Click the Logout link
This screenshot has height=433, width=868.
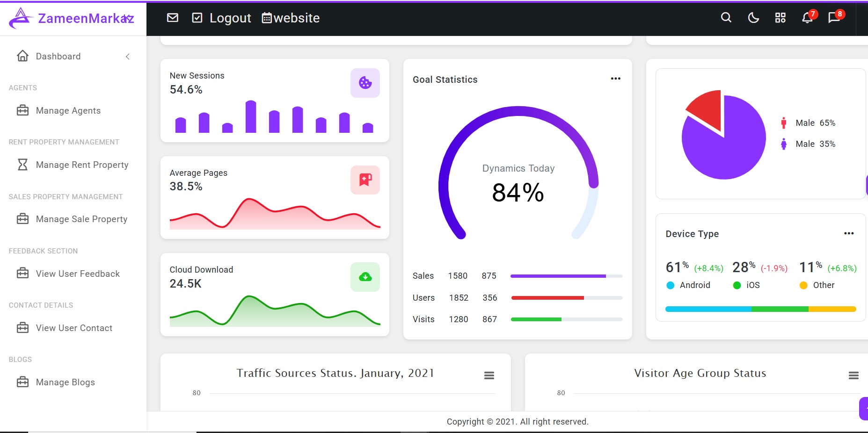pos(230,18)
